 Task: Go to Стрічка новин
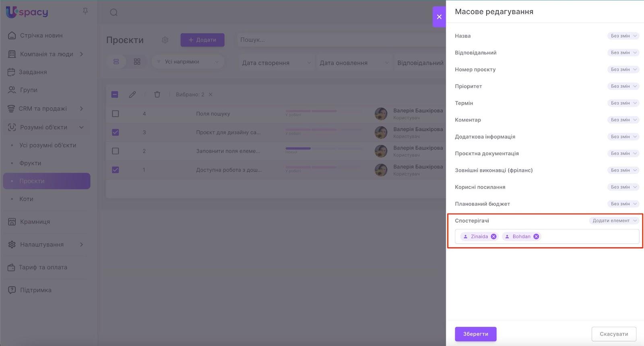[x=41, y=35]
